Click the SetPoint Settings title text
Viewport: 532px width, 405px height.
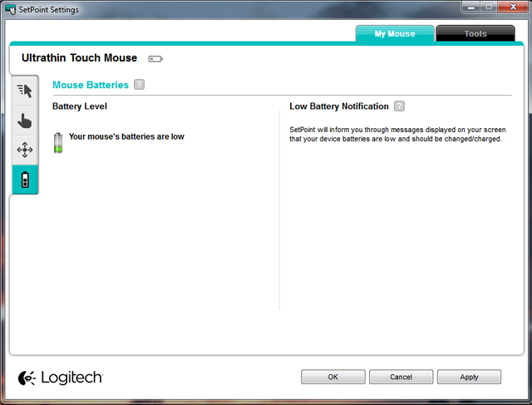click(x=49, y=9)
